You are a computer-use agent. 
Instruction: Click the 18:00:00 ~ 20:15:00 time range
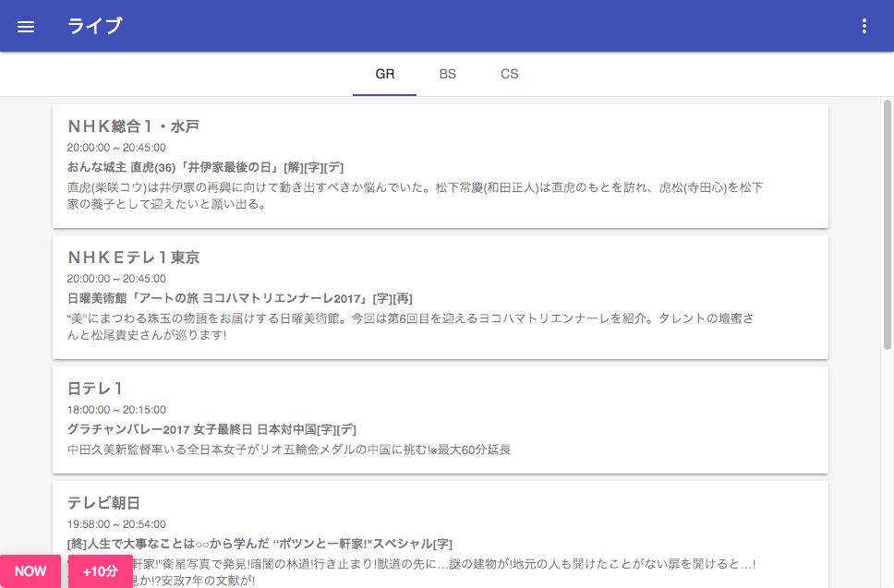tap(116, 410)
